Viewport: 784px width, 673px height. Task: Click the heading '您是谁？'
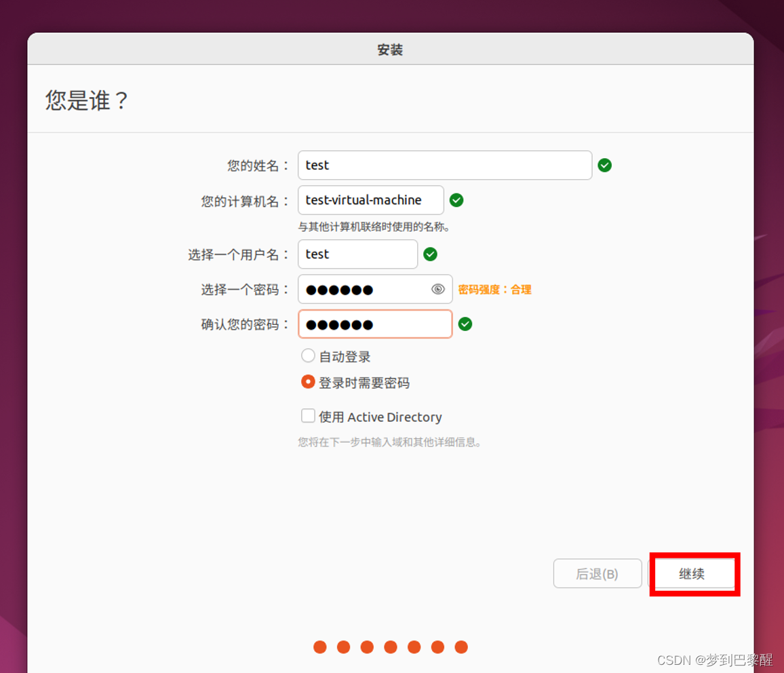[x=87, y=100]
